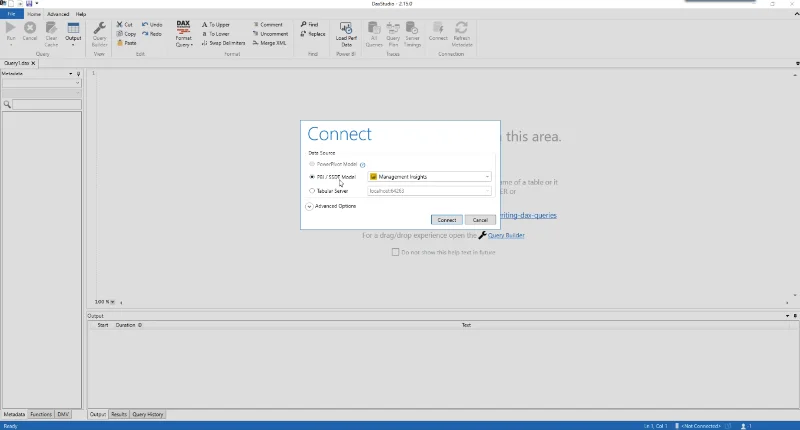
Task: Open the 100% zoom dropdown
Action: 113,302
